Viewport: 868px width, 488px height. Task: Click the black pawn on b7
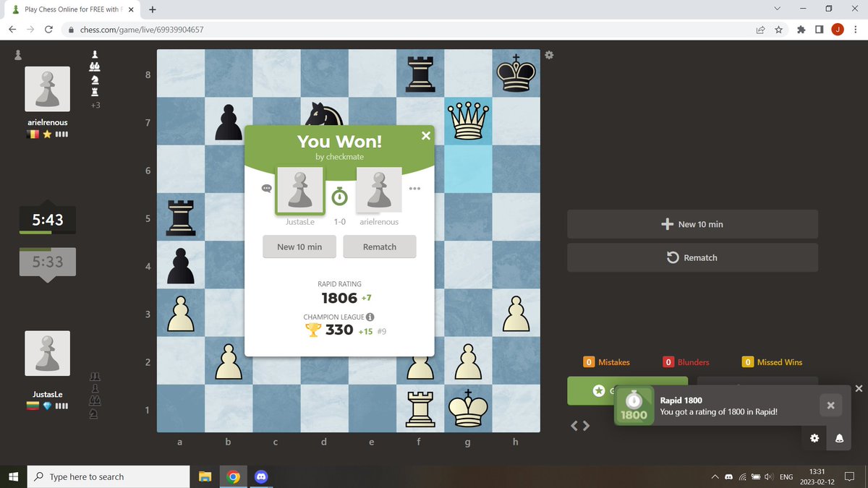(229, 121)
